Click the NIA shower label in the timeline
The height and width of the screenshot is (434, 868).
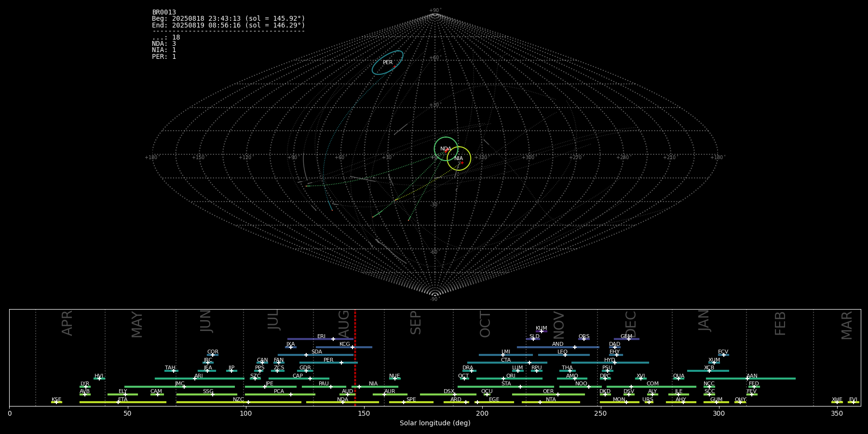[x=373, y=384]
